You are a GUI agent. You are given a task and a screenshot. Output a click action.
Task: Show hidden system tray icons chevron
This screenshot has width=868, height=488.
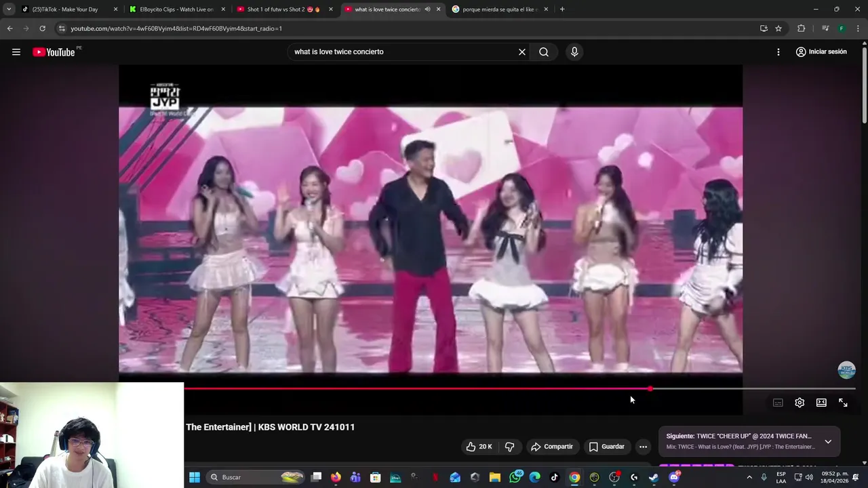click(749, 477)
